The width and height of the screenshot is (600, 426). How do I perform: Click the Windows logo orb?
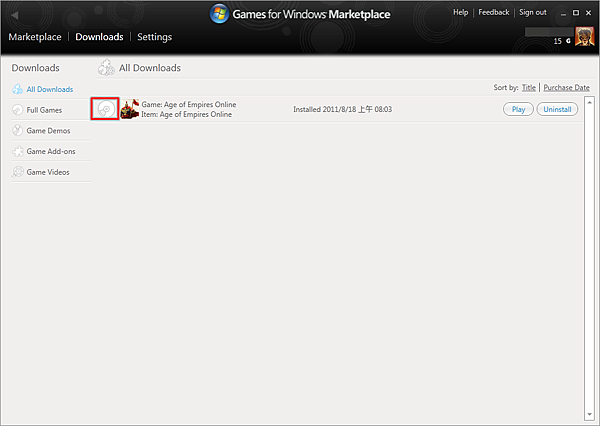[219, 14]
